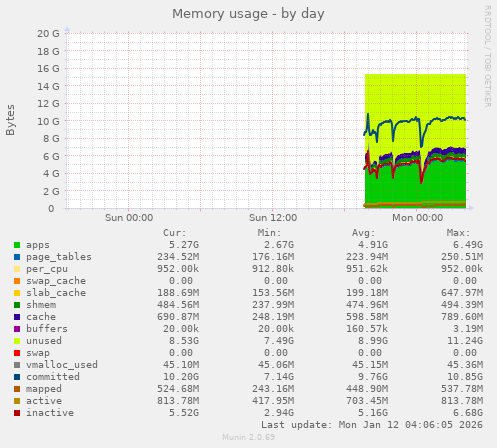Screen dimensions: 497x448
Task: Click the lime unused legend swatch
Action: [x=17, y=341]
